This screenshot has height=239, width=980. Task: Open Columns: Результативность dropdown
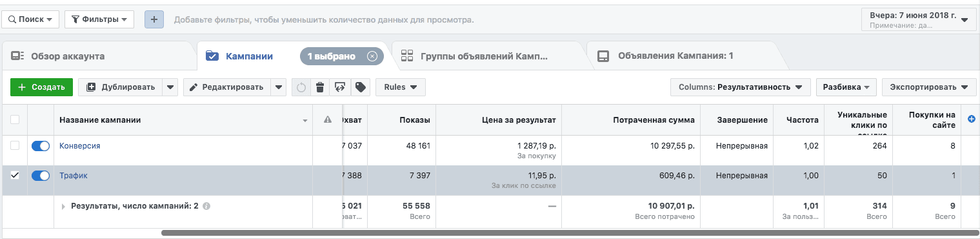point(741,87)
